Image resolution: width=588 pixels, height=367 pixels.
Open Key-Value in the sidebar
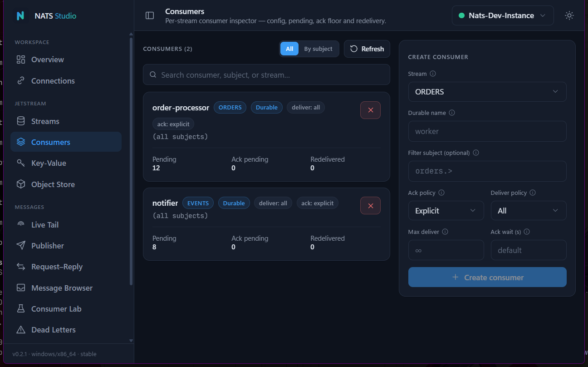click(x=66, y=163)
